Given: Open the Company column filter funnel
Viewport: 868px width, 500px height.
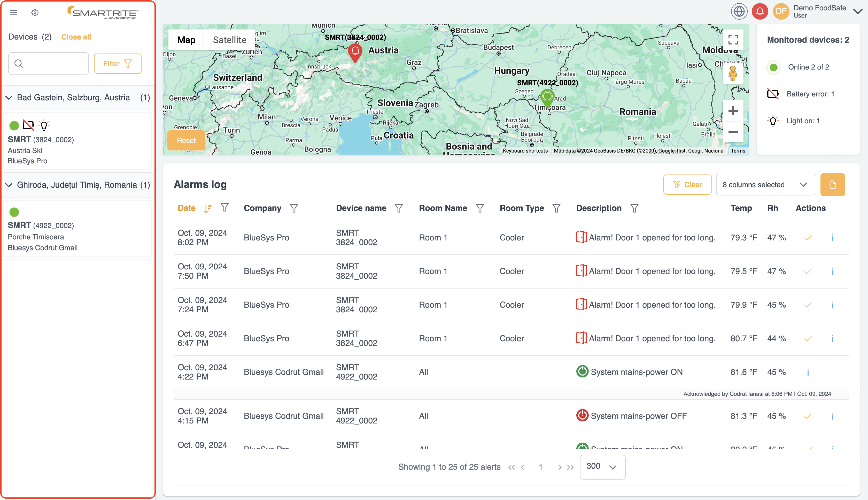Looking at the screenshot, I should click(x=294, y=208).
